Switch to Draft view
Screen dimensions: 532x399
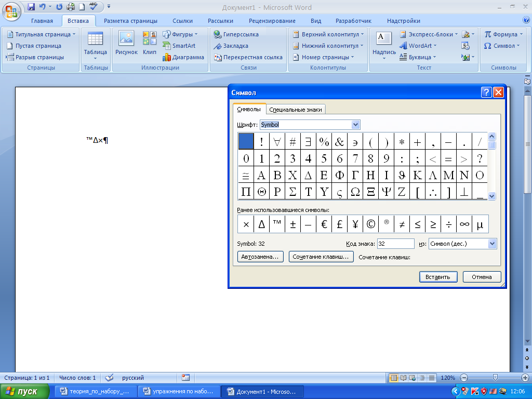coord(432,378)
